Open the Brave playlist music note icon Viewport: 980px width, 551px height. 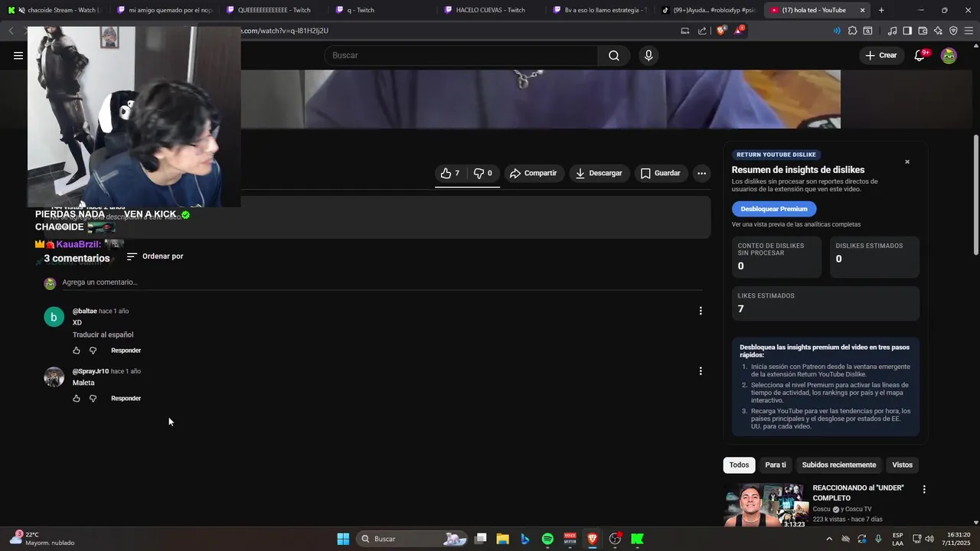[x=892, y=31]
